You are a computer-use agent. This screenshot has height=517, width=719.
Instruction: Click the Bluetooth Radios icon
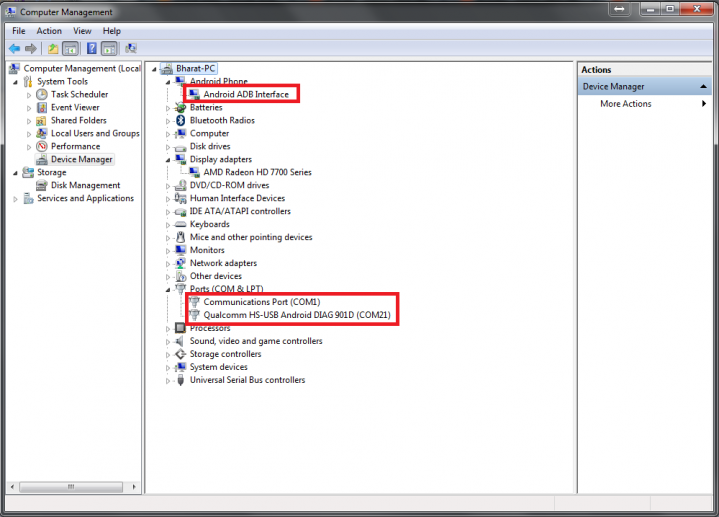coord(181,120)
